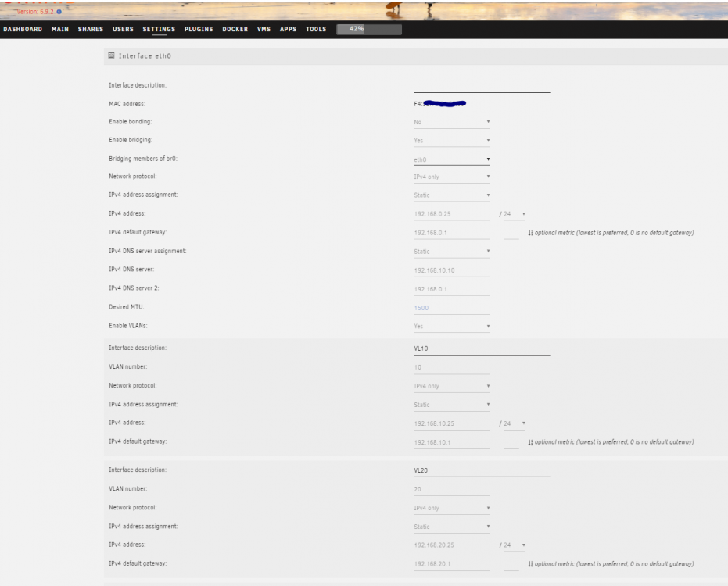728x586 pixels.
Task: Open subnet mask dropdown for 192.168.10.25
Action: click(x=515, y=423)
